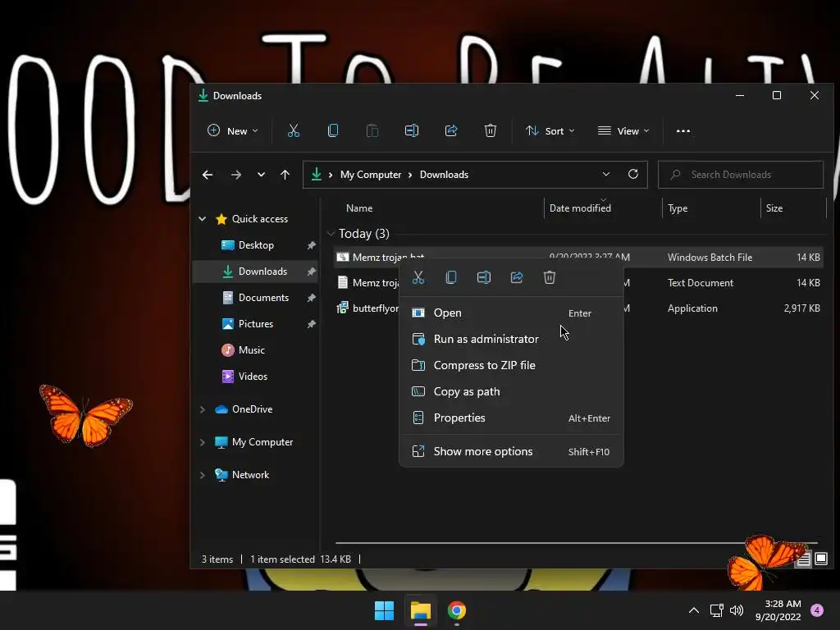840x630 pixels.
Task: Open the New item dropdown
Action: point(232,130)
